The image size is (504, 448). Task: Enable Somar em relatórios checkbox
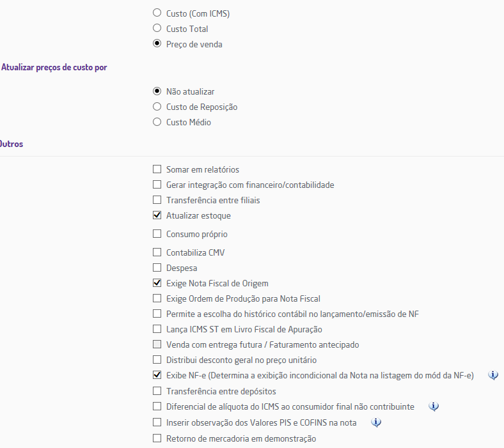pyautogui.click(x=157, y=169)
